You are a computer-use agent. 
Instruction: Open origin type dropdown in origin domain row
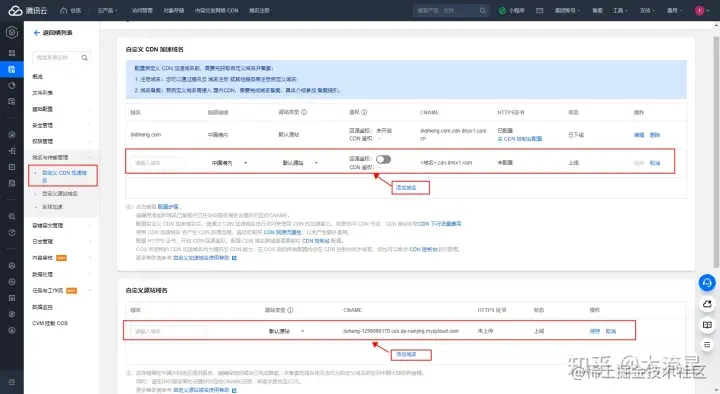[x=287, y=331]
